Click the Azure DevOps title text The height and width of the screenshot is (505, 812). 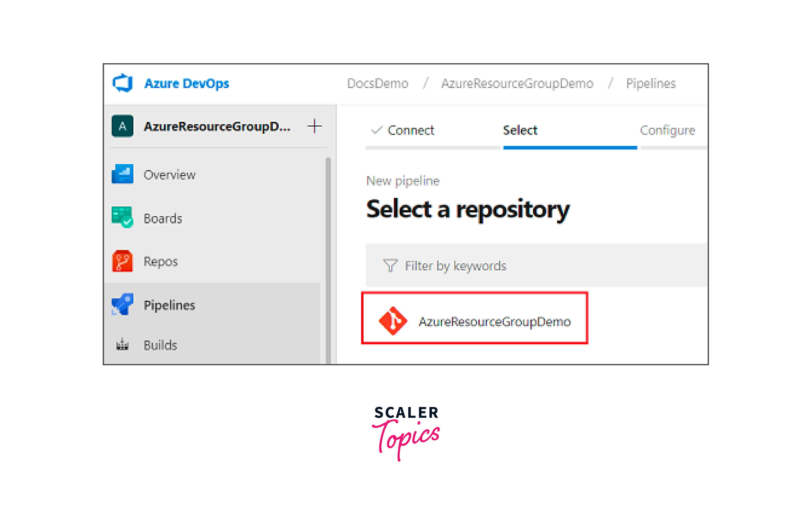[x=187, y=83]
